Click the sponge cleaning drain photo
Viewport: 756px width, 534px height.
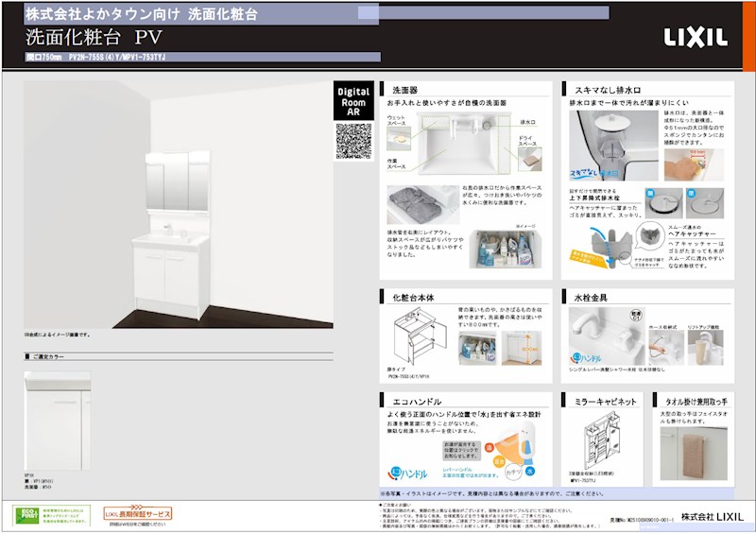[x=694, y=164]
